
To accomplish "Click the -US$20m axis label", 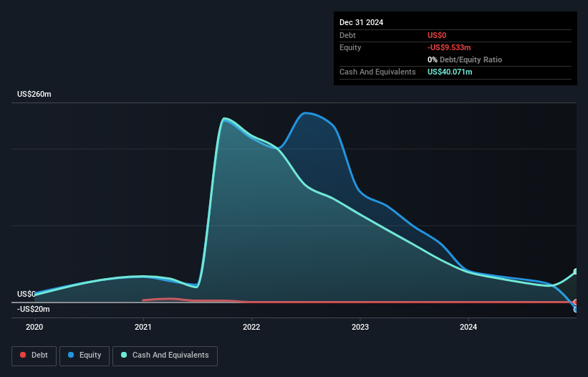I will [x=34, y=310].
